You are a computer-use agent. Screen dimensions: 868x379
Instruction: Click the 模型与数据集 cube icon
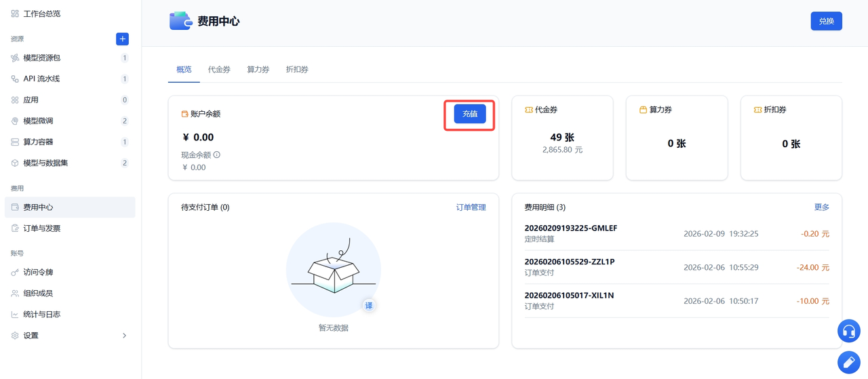[15, 163]
